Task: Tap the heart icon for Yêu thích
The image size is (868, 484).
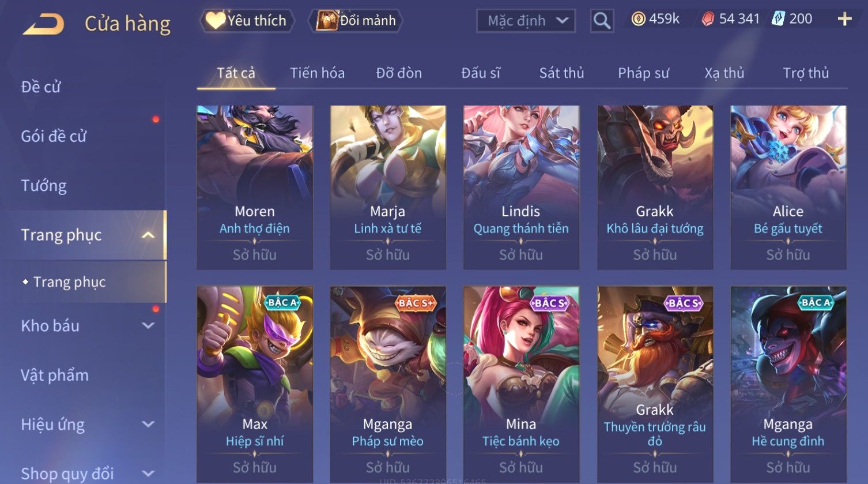Action: coord(216,21)
